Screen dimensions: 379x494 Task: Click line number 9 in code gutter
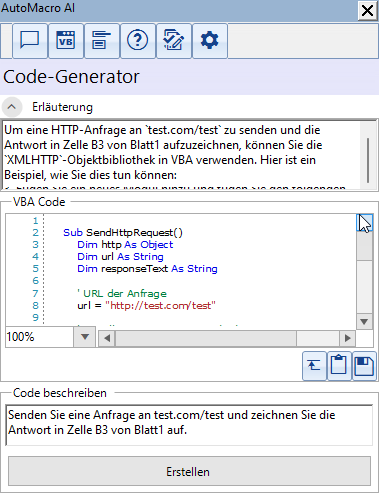tap(35, 317)
